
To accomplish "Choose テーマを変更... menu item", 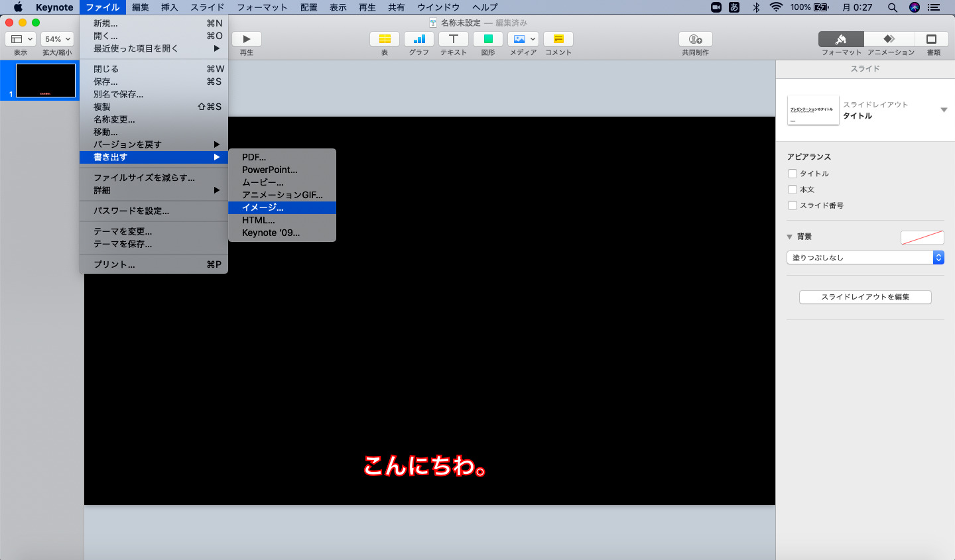I will (x=154, y=231).
